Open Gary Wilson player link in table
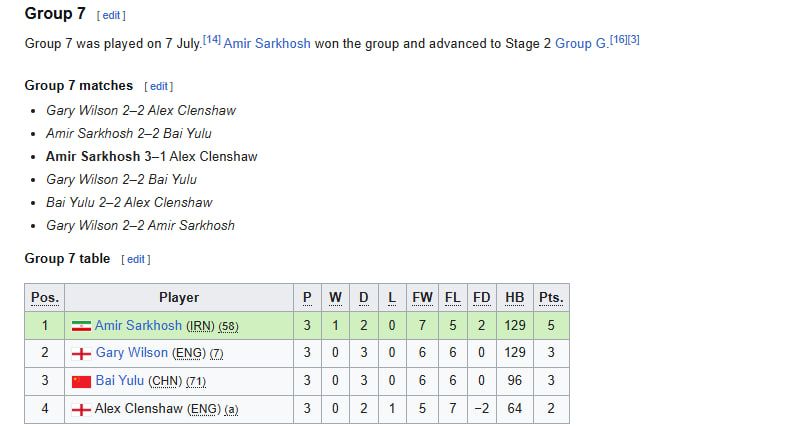 click(131, 353)
